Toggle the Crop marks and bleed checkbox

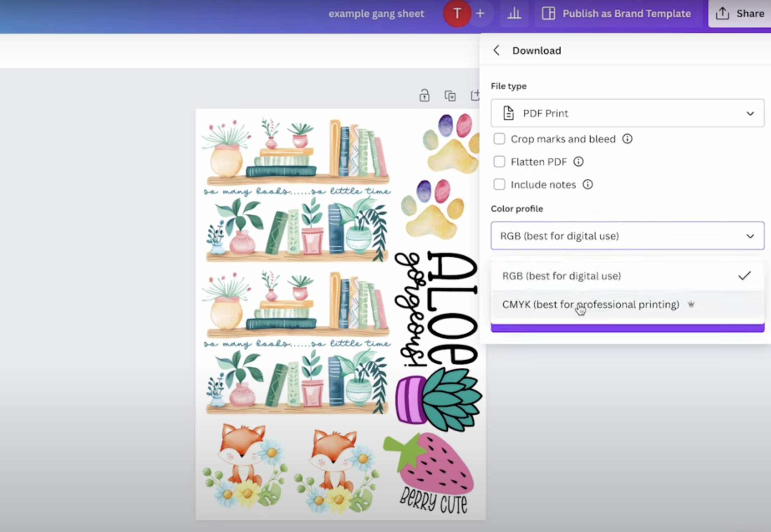[499, 139]
